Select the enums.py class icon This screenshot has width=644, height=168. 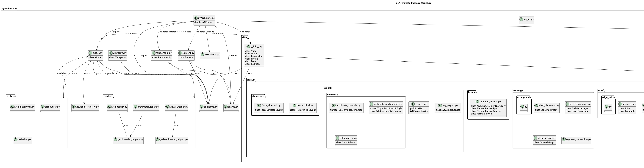(226, 107)
